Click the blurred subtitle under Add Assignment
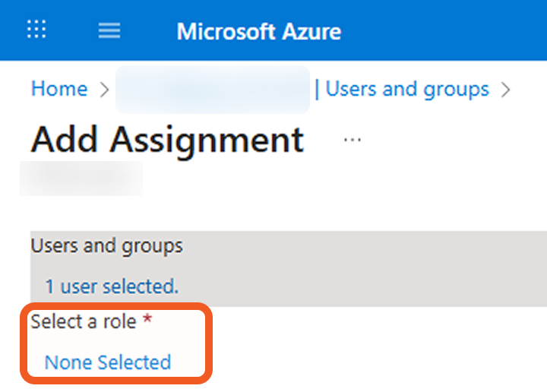Viewport: 547px width, 392px height. 81,179
